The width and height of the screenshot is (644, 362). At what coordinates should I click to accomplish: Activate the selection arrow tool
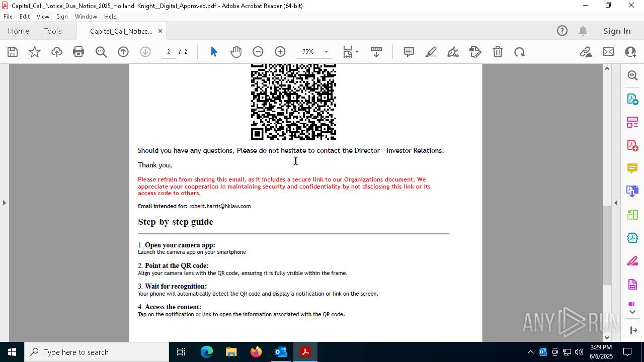point(214,52)
